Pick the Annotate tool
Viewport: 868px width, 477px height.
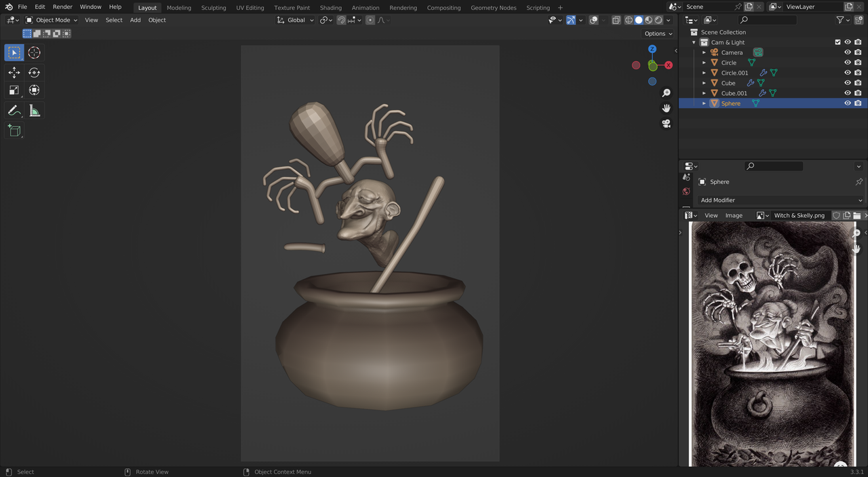tap(14, 111)
